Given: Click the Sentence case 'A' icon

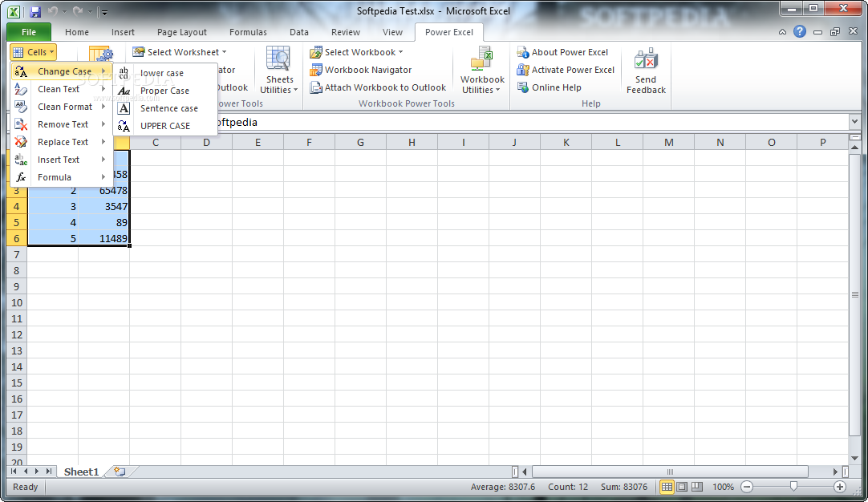Looking at the screenshot, I should click(124, 108).
